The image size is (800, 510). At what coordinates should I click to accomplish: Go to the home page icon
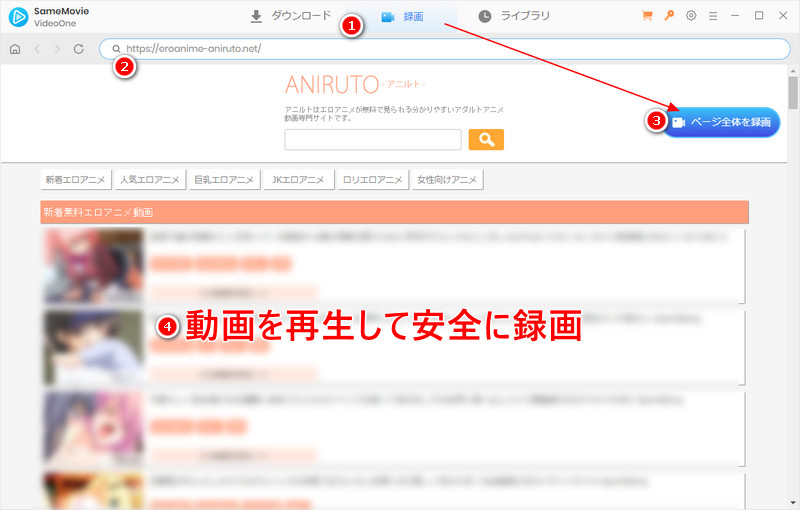[x=15, y=49]
